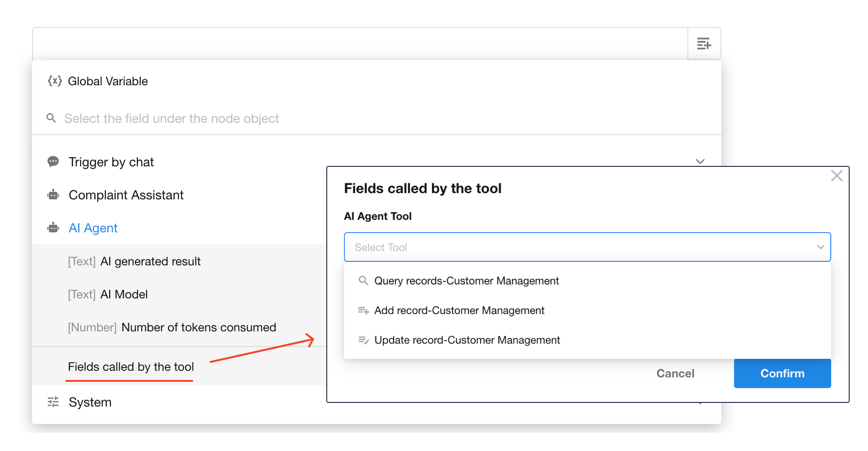Image resolution: width=868 pixels, height=451 pixels.
Task: Click the Trigger by chat bubble icon
Action: pyautogui.click(x=53, y=162)
